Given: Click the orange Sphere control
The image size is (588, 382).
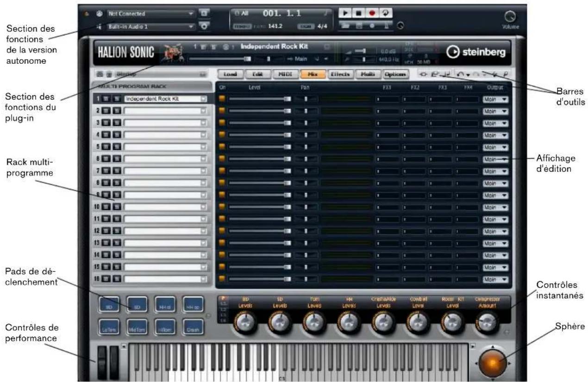Looking at the screenshot, I should (x=492, y=364).
